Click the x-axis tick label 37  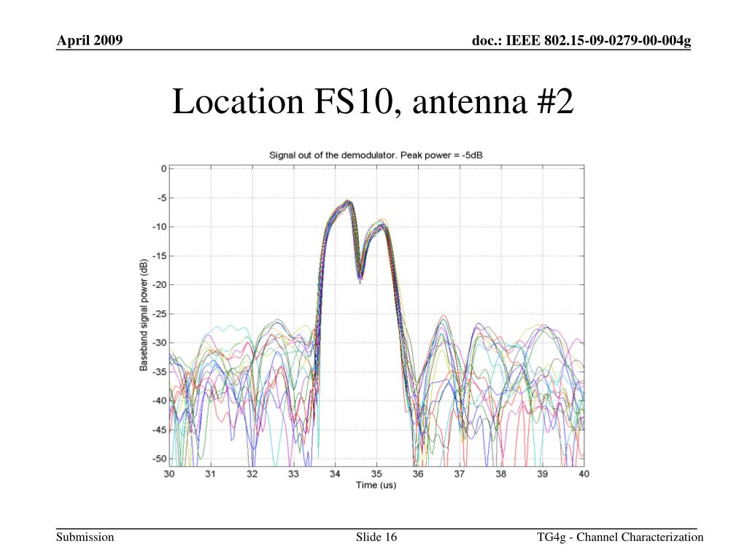tap(460, 474)
